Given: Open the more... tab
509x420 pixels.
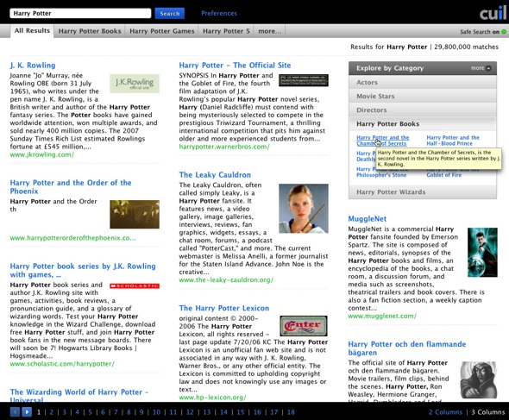Looking at the screenshot, I should [x=269, y=31].
